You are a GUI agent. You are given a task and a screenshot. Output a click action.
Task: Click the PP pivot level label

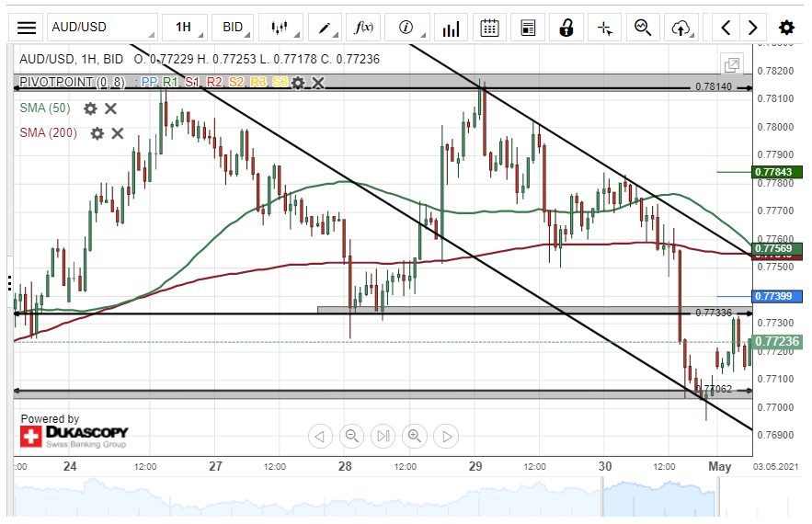coord(149,83)
